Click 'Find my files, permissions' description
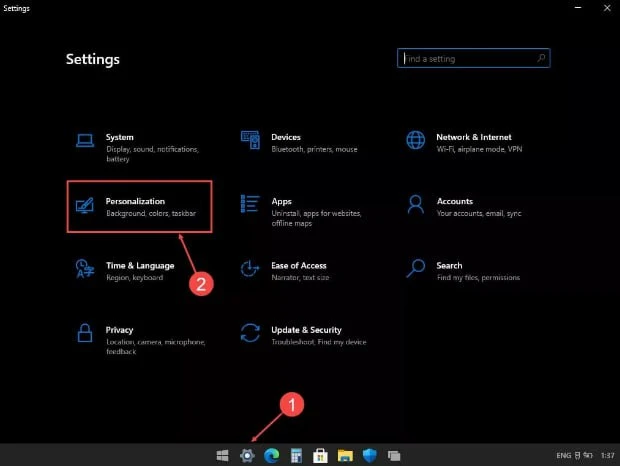This screenshot has width=620, height=466. [478, 278]
